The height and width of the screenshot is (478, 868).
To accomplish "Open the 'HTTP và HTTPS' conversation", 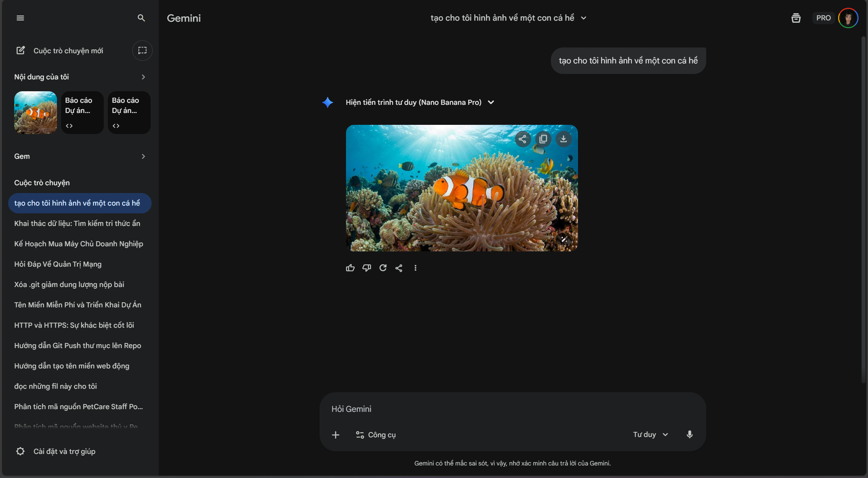I will tap(74, 325).
